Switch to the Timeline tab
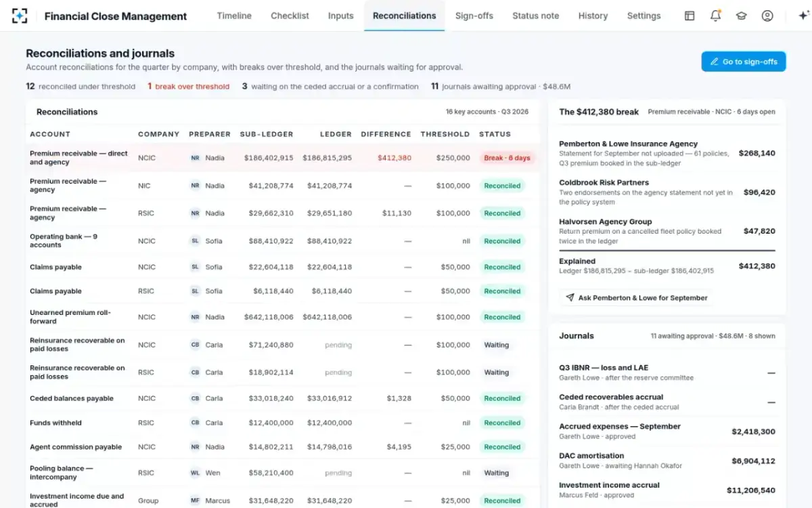This screenshot has width=812, height=508. 234,16
